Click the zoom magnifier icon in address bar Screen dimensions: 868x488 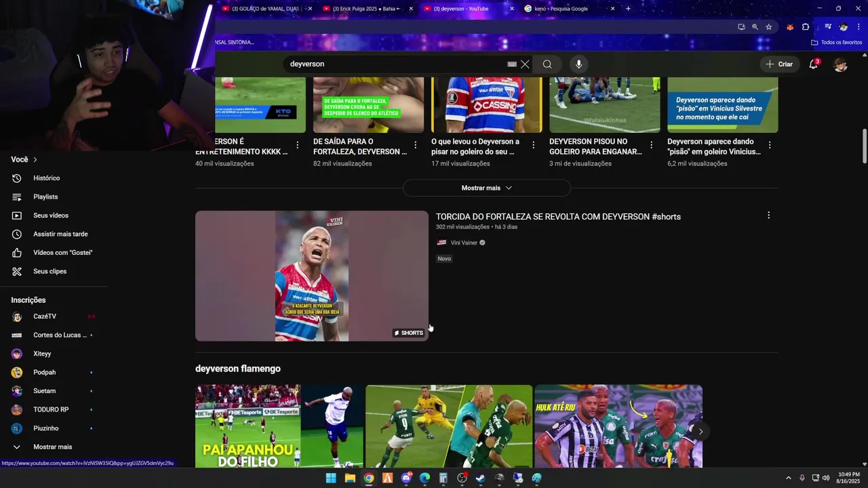point(755,27)
